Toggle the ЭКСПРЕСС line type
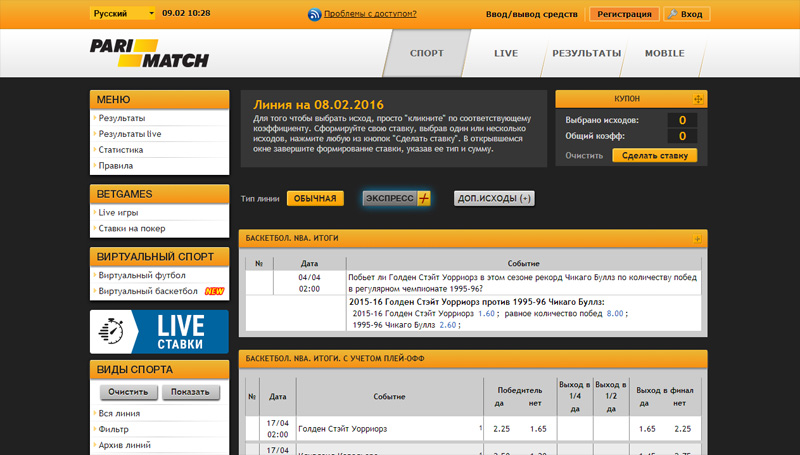The height and width of the screenshot is (455, 800). click(x=396, y=198)
